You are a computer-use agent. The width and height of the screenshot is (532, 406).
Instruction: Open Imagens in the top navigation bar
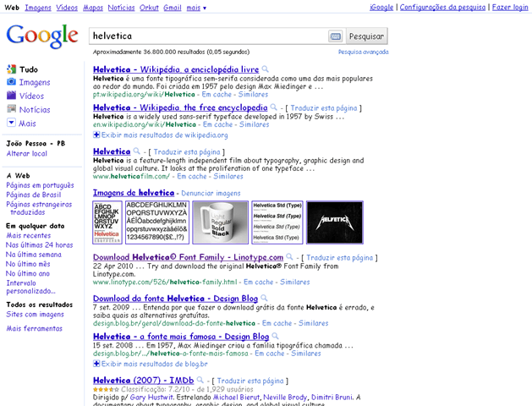click(x=38, y=8)
